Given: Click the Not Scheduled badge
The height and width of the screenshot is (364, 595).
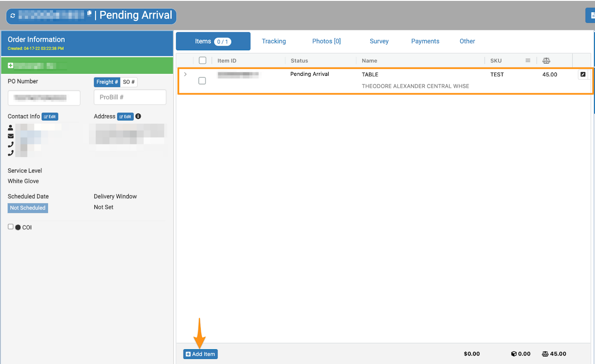Looking at the screenshot, I should tap(28, 208).
